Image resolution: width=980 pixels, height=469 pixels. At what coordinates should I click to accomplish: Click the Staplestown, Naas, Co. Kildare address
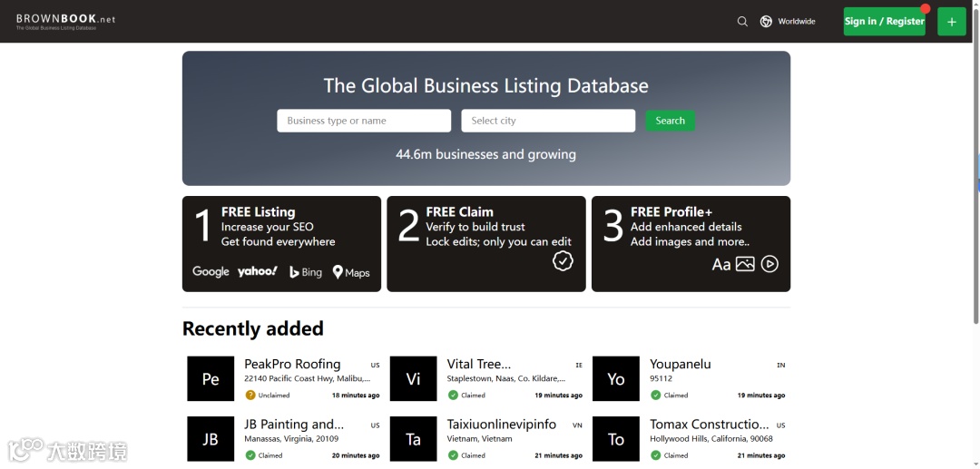tap(507, 378)
